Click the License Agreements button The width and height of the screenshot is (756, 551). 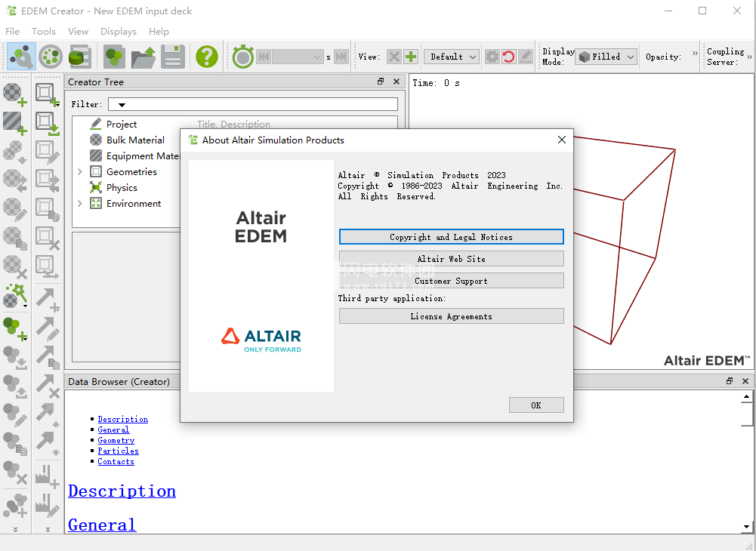click(x=452, y=316)
